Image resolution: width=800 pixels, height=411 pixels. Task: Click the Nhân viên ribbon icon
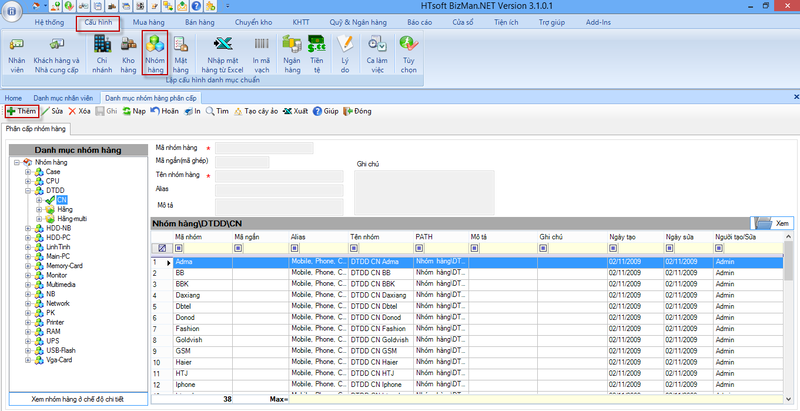(x=17, y=54)
